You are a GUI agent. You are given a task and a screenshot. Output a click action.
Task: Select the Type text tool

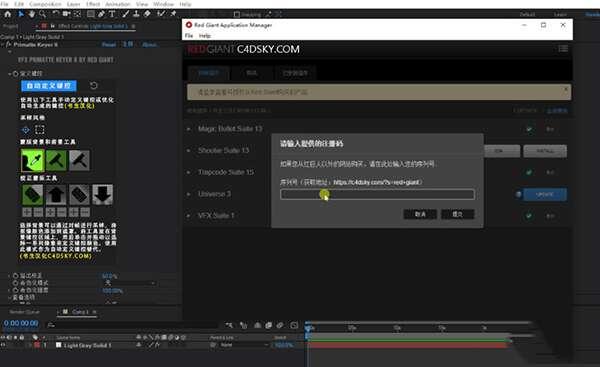(x=112, y=14)
